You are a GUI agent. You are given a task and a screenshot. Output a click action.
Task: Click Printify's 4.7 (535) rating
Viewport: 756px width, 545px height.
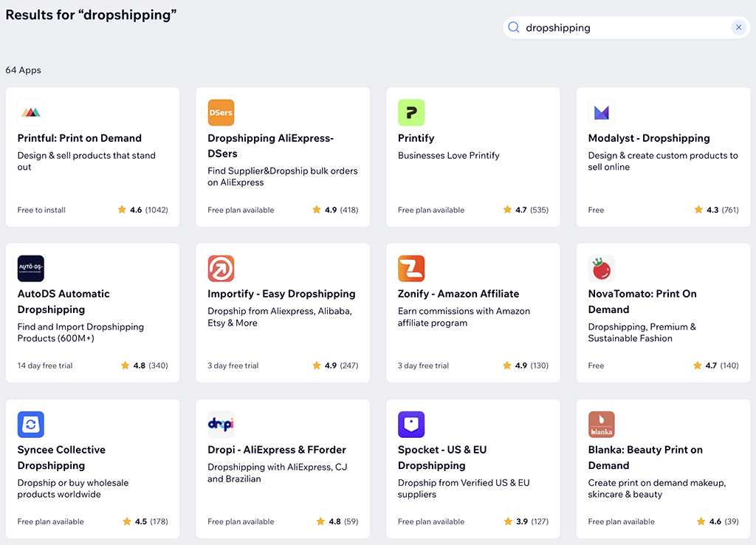point(526,210)
